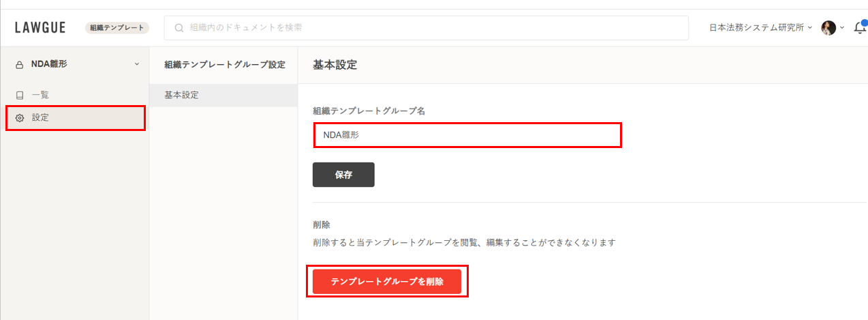The width and height of the screenshot is (868, 320).
Task: Click the LAWGUE logo
Action: tap(40, 27)
